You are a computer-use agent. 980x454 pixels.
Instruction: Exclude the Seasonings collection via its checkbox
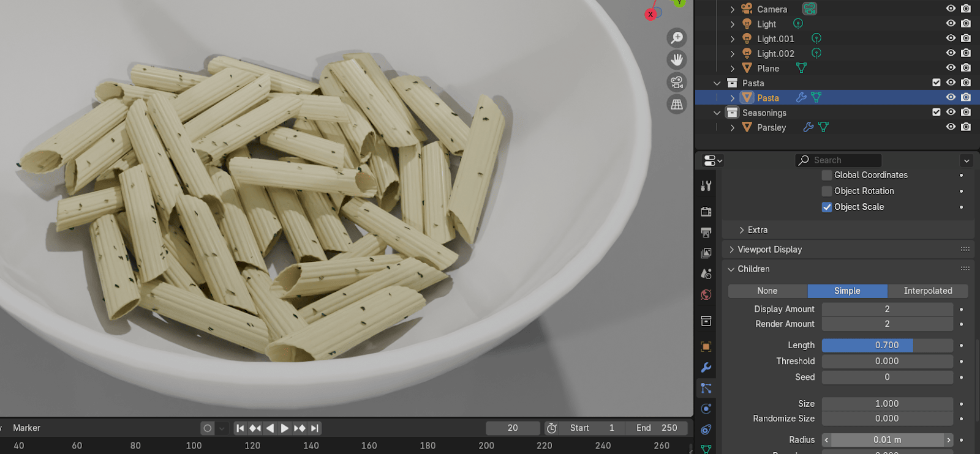[936, 113]
